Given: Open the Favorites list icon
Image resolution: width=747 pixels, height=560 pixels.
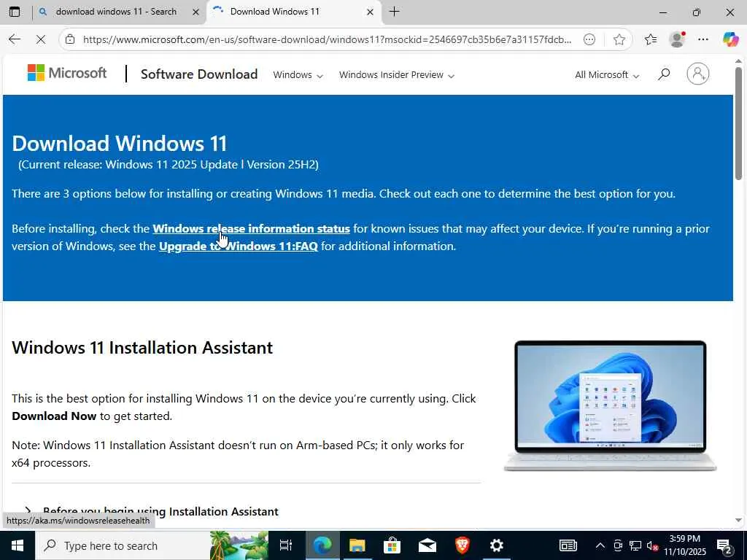Looking at the screenshot, I should pos(651,39).
